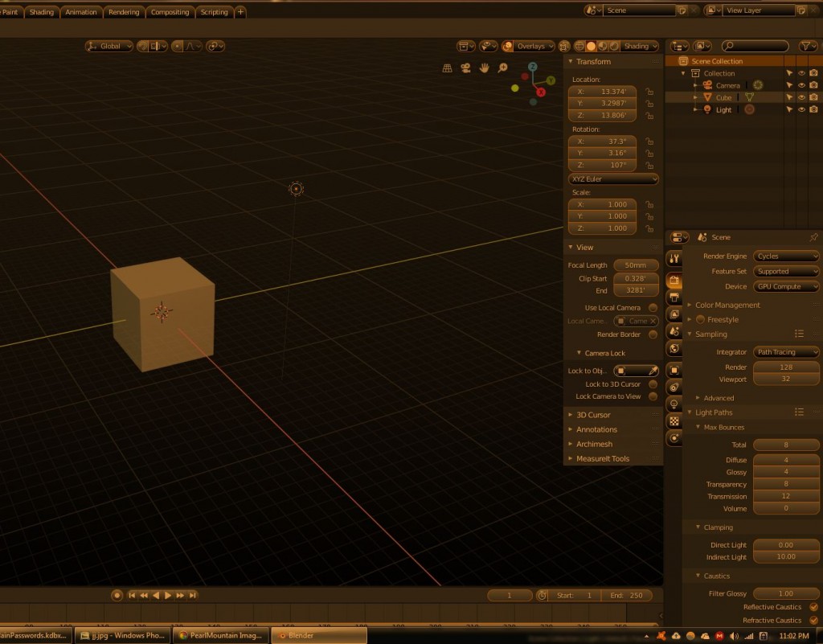823x644 pixels.
Task: Lock the Location X value
Action: [649, 92]
